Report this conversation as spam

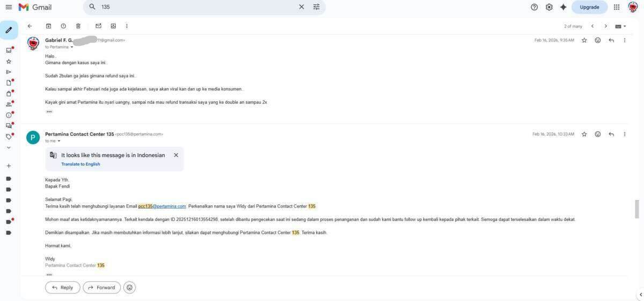tap(63, 26)
